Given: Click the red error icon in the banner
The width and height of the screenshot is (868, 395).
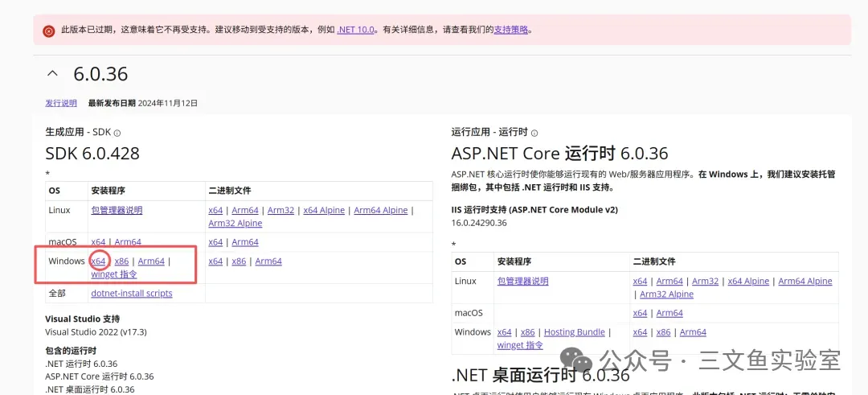Looking at the screenshot, I should [x=49, y=31].
